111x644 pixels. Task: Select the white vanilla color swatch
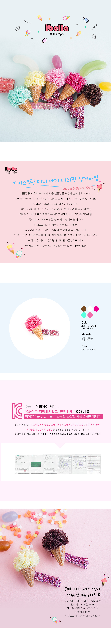coord(90,309)
